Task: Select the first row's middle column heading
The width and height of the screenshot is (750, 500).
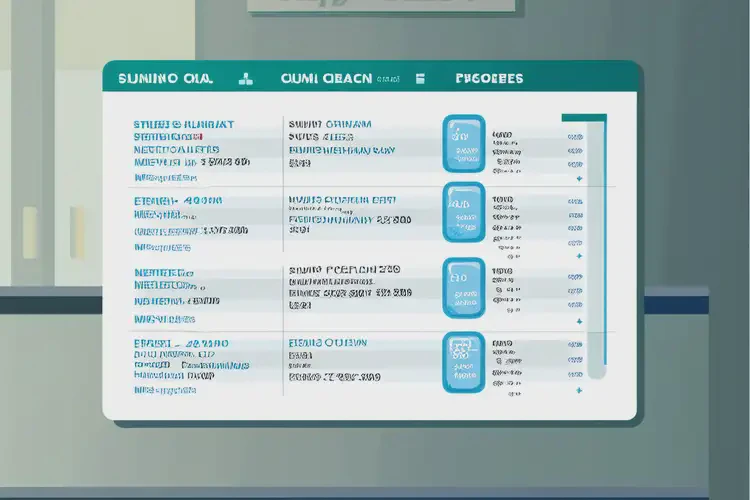Action: (x=329, y=125)
